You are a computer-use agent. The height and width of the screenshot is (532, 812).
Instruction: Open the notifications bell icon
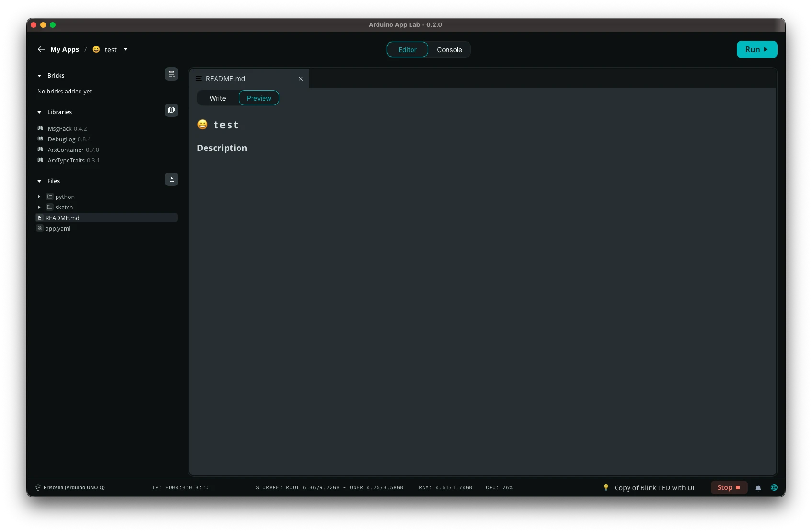click(x=758, y=488)
